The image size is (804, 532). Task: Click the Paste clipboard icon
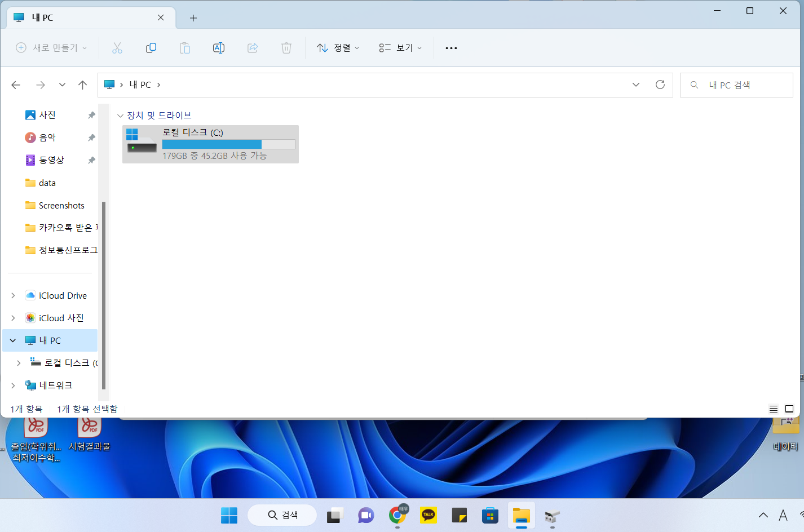185,48
